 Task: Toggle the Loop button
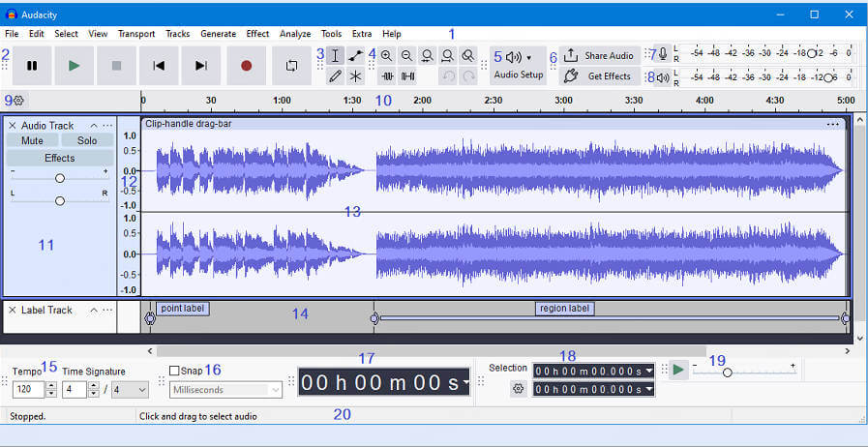click(x=291, y=66)
